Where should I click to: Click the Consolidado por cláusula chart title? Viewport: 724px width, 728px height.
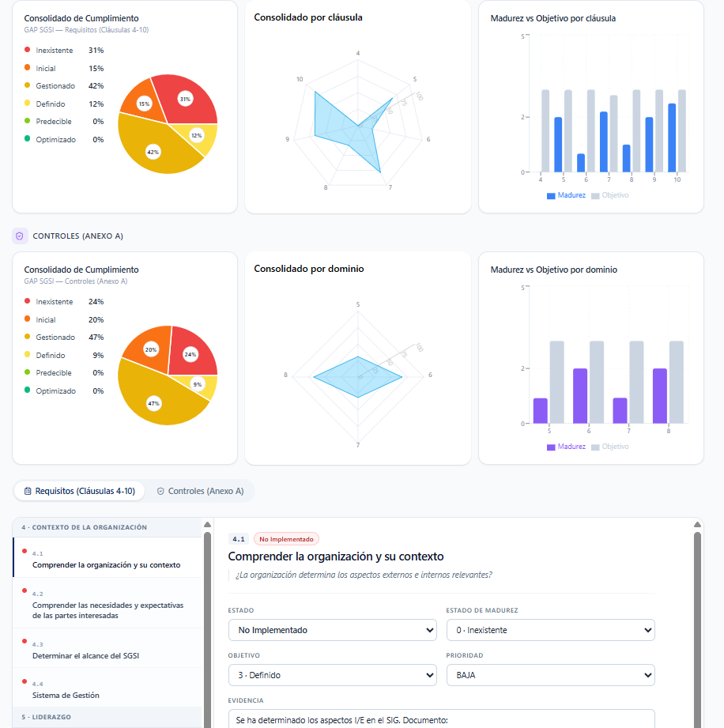pos(308,17)
